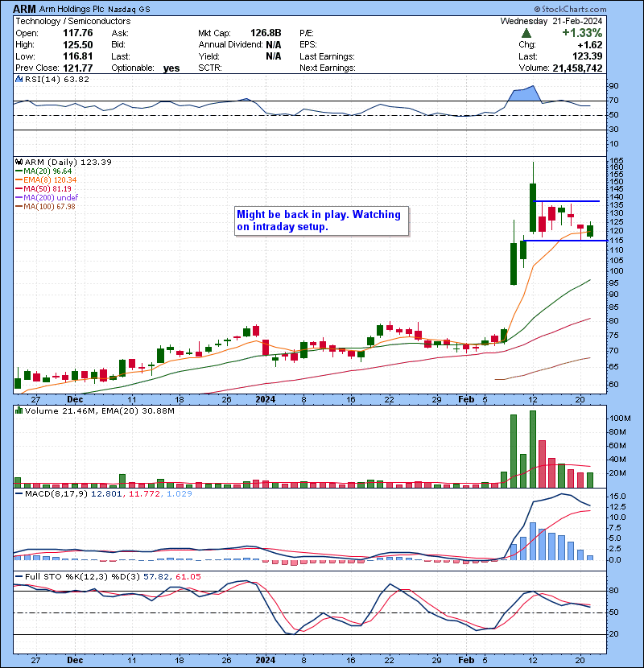Click the Arm Holdings Plc company name
This screenshot has height=668, width=644.
(x=72, y=9)
